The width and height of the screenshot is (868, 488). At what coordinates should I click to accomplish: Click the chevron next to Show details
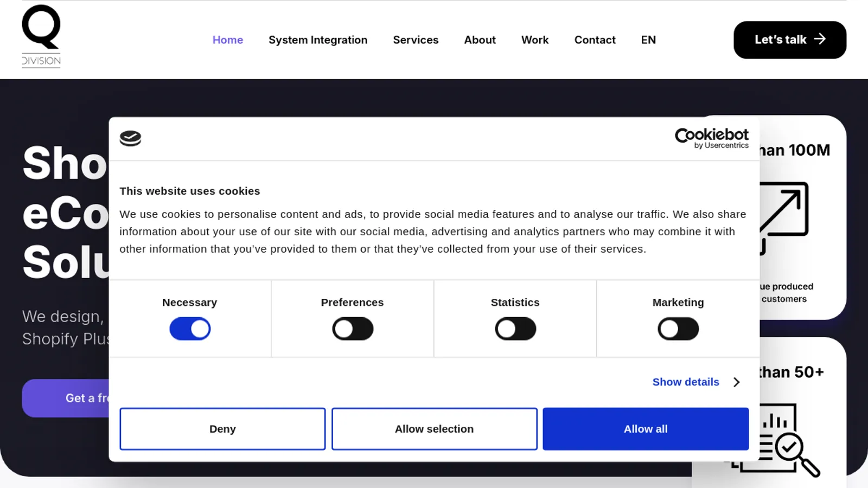tap(736, 382)
